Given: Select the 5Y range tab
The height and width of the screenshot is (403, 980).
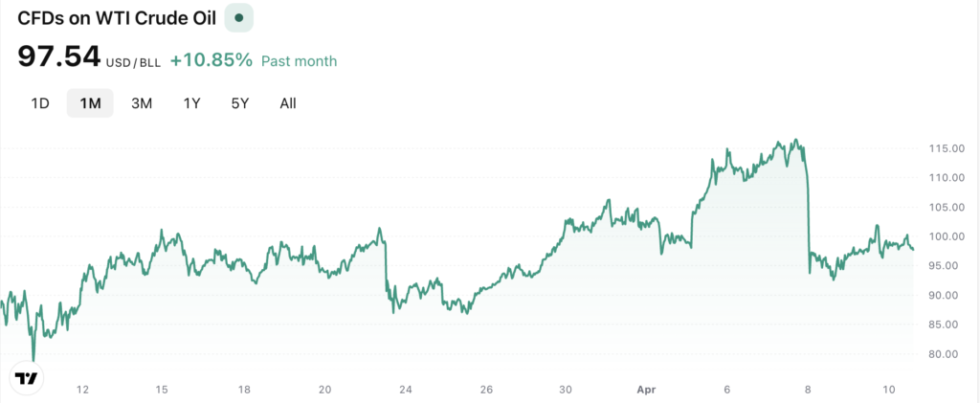Looking at the screenshot, I should (239, 103).
